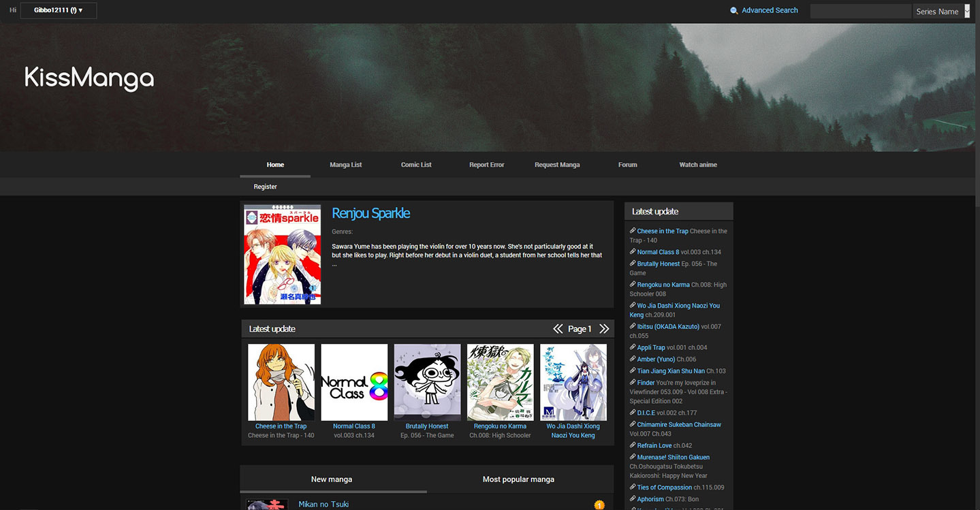Click the Renjou Sparkle cover image

point(283,255)
